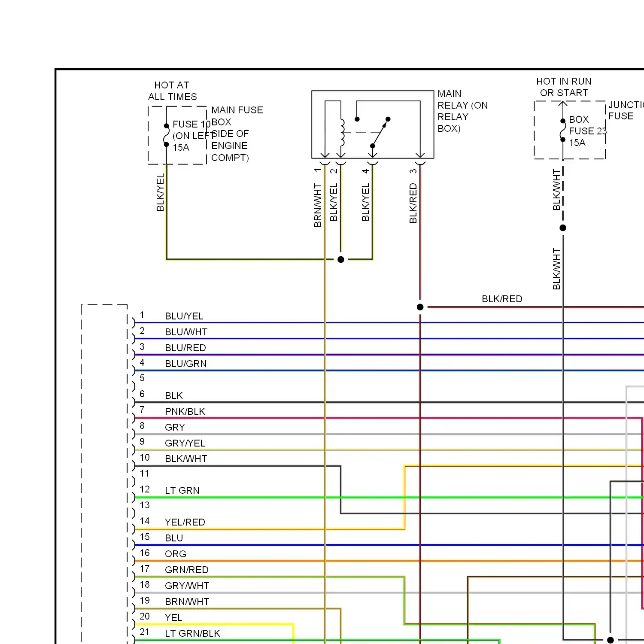The image size is (644, 644).
Task: Click the junction dot left of horizontal BLK/RED wire
Action: click(420, 307)
